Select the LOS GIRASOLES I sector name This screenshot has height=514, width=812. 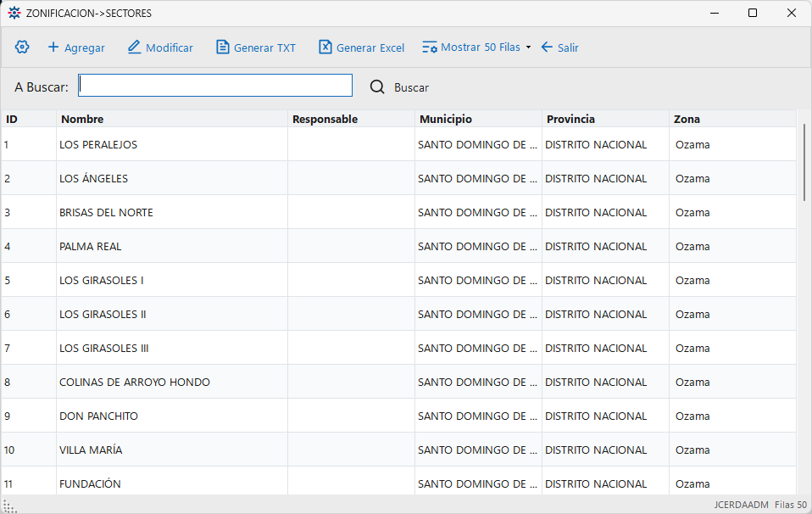pos(102,280)
